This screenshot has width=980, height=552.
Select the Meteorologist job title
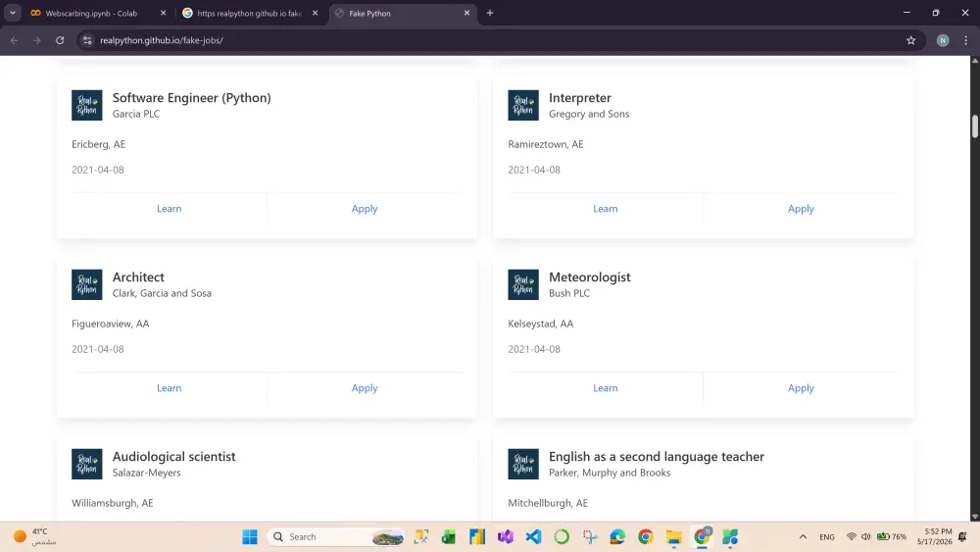[x=589, y=276]
